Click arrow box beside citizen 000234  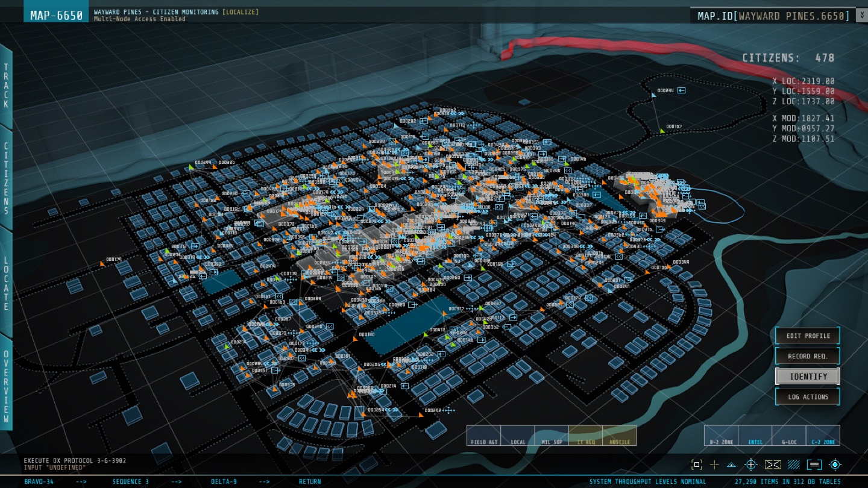[681, 90]
